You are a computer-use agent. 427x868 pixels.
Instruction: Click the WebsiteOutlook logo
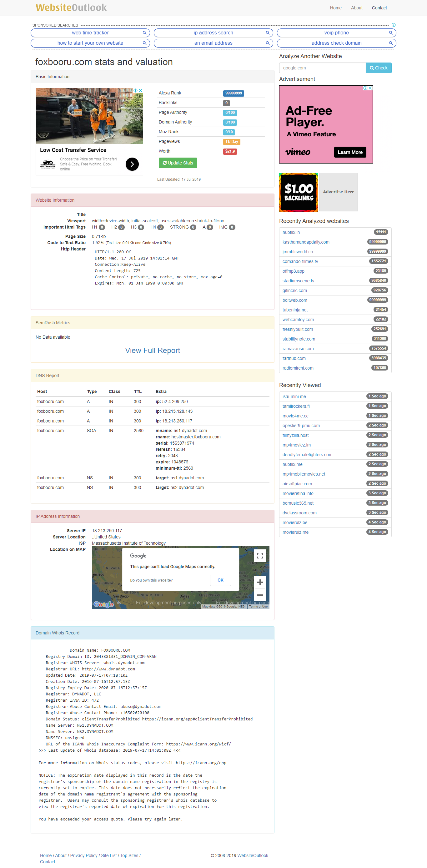(71, 8)
